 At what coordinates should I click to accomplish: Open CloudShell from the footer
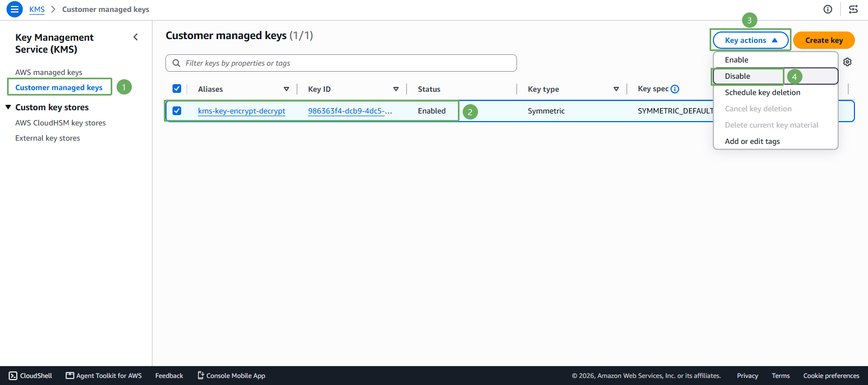coord(30,376)
